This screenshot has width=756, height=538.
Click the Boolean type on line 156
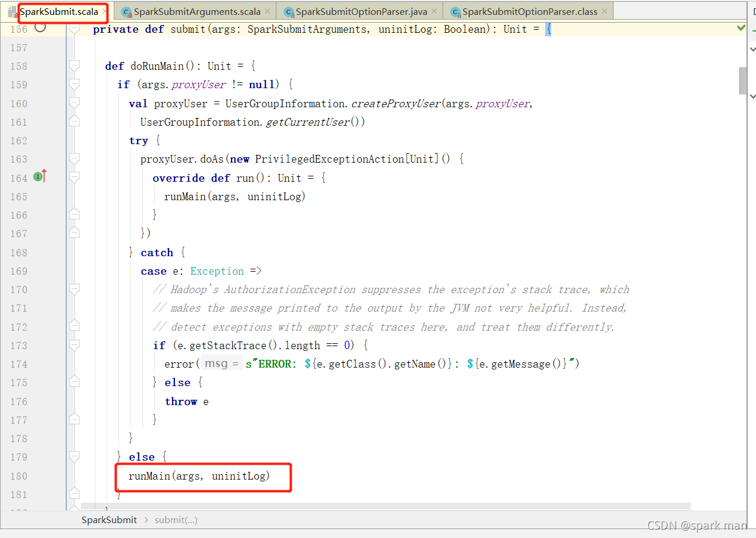pos(464,29)
